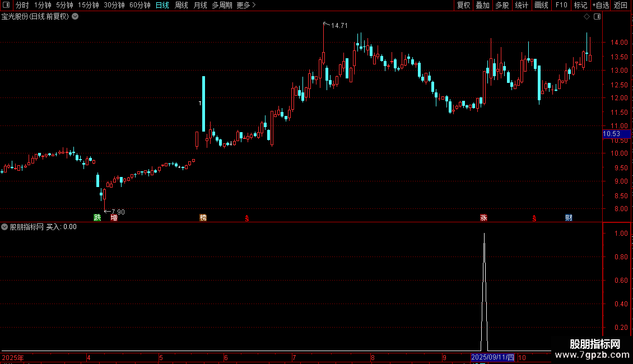Click the diamond icon at the chart's top right

coord(587,17)
